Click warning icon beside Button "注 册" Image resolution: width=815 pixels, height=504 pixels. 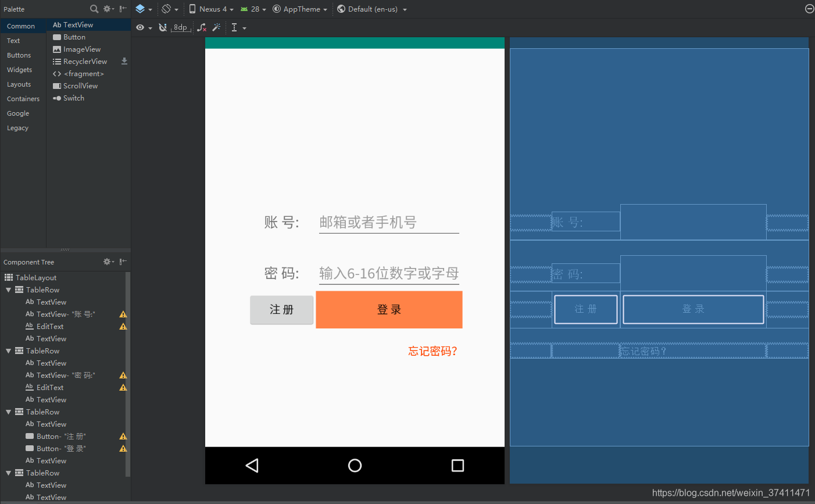click(x=123, y=437)
